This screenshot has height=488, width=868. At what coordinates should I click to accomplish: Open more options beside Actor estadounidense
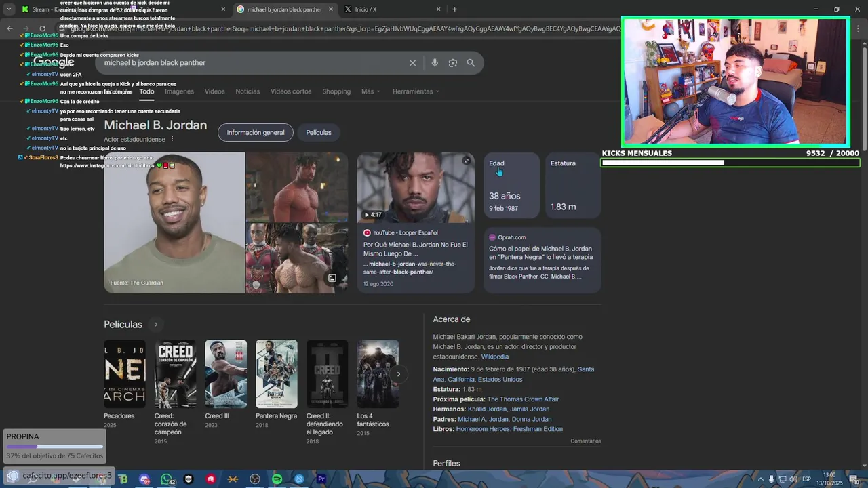(x=172, y=139)
